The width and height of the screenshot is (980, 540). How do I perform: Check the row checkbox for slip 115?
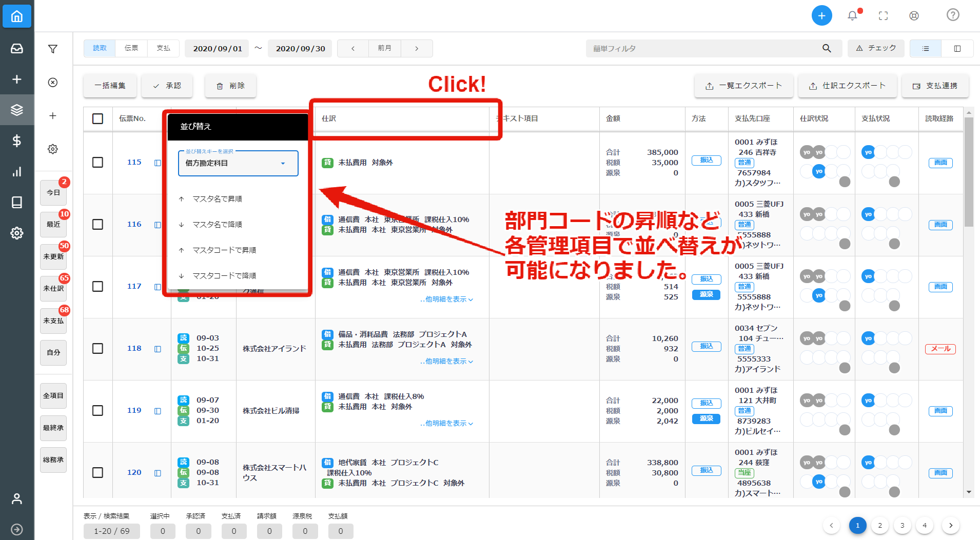(x=97, y=162)
